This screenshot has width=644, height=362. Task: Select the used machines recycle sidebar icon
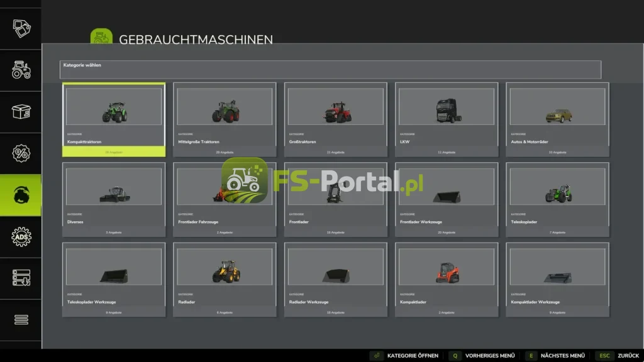pyautogui.click(x=21, y=195)
